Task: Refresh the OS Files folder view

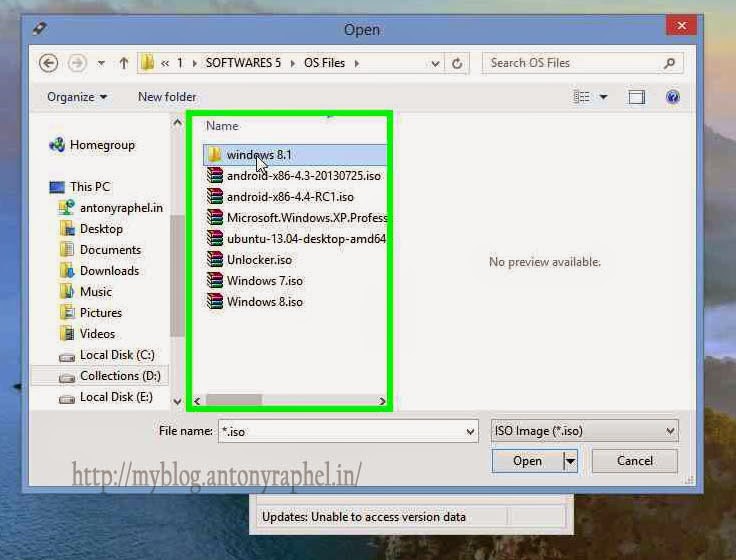Action: (457, 63)
